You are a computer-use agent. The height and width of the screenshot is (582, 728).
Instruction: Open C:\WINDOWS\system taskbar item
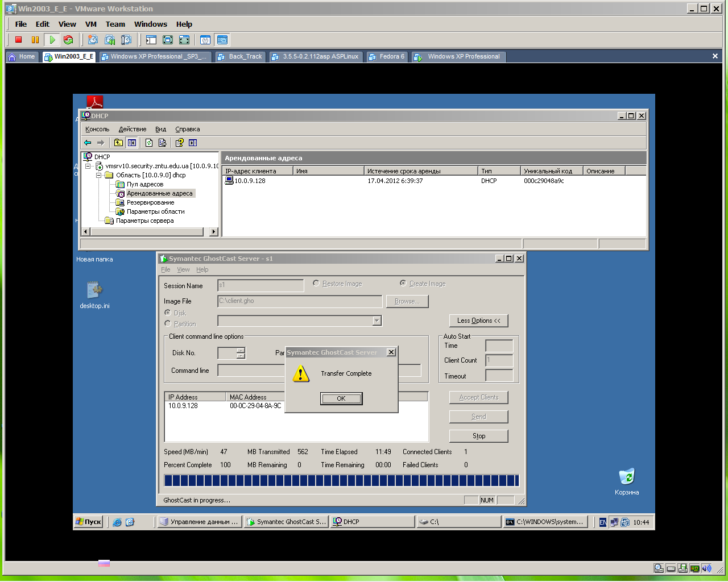click(545, 522)
